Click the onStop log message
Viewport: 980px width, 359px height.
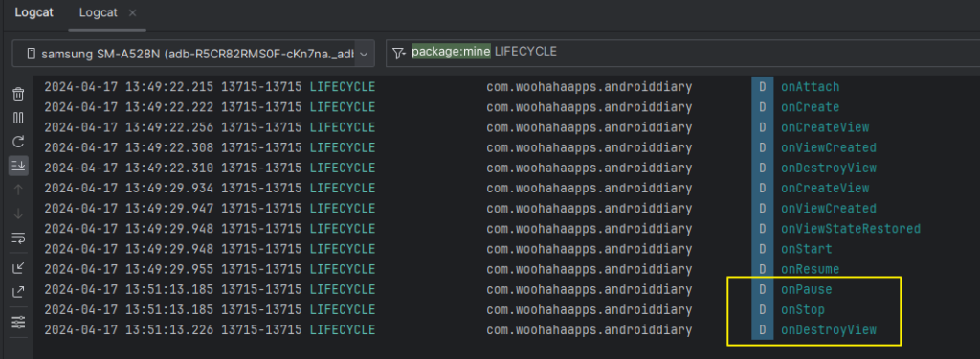click(803, 309)
